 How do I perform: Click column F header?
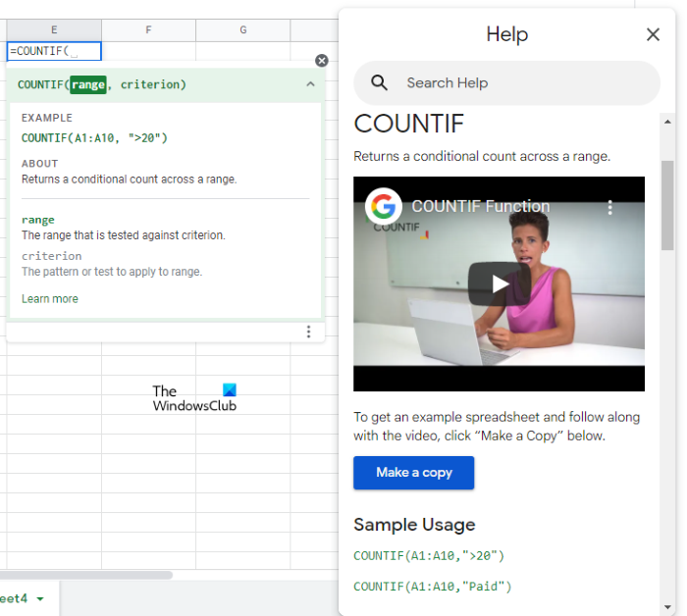148,30
